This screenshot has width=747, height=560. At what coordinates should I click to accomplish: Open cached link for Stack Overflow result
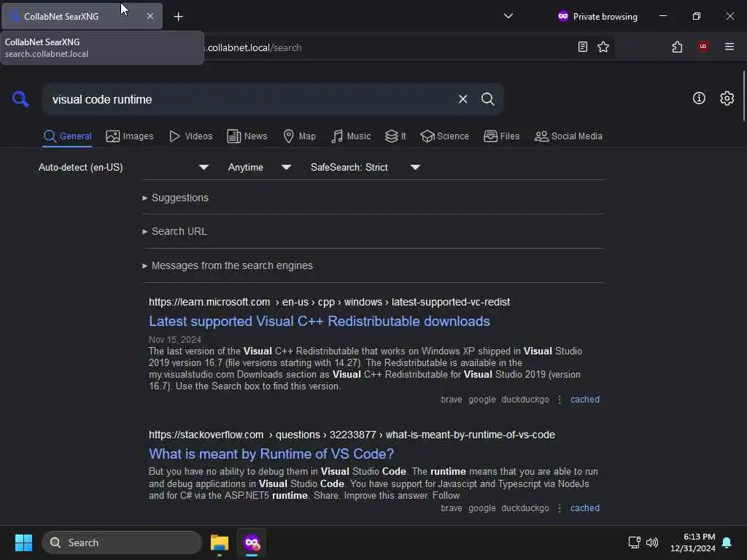585,508
